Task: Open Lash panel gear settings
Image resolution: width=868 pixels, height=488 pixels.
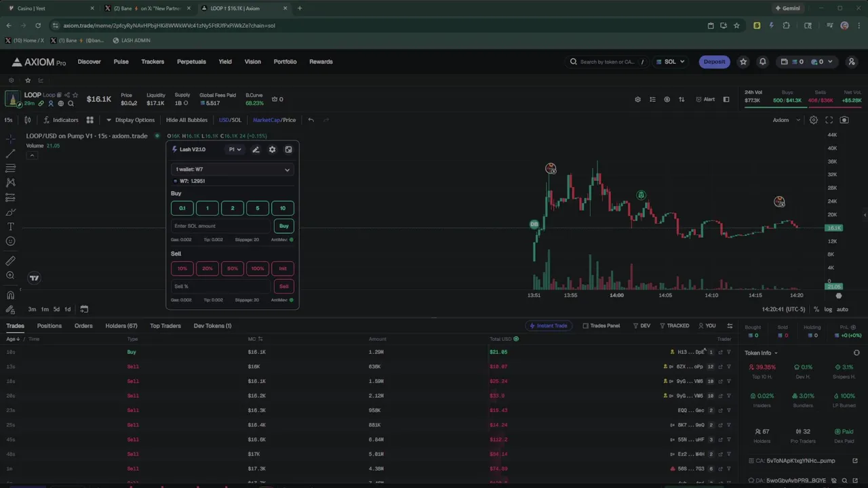Action: (272, 150)
